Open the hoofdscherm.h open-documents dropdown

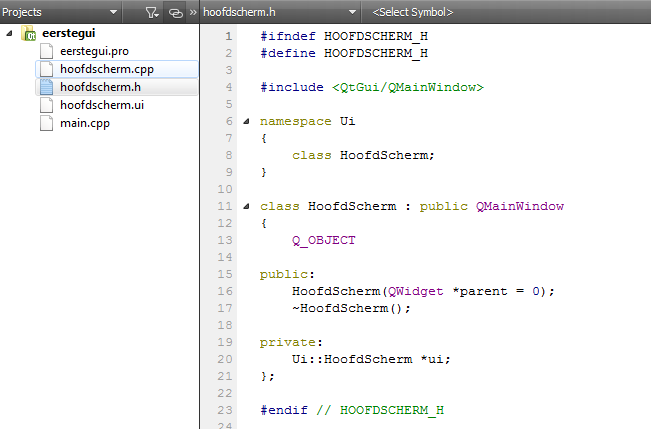(x=352, y=13)
